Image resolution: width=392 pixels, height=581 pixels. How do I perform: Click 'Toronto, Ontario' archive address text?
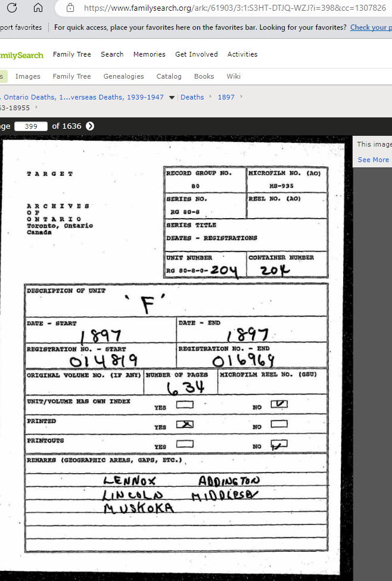pyautogui.click(x=60, y=226)
